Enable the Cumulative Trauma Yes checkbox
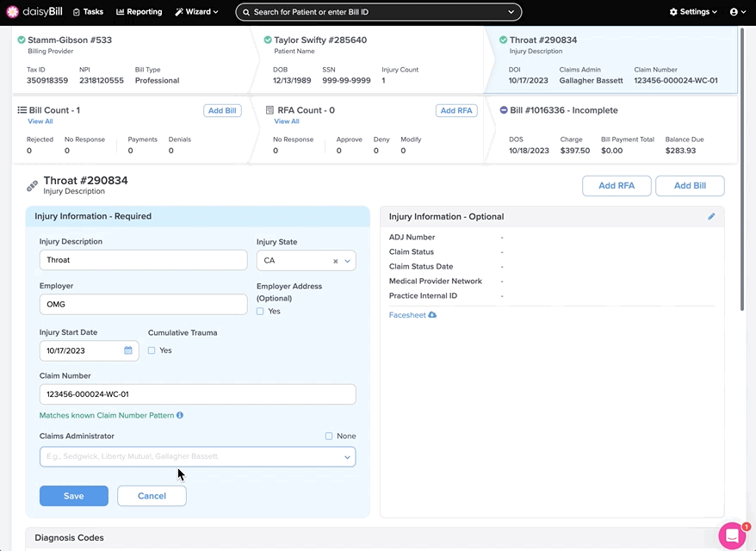The width and height of the screenshot is (756, 551). pyautogui.click(x=152, y=350)
